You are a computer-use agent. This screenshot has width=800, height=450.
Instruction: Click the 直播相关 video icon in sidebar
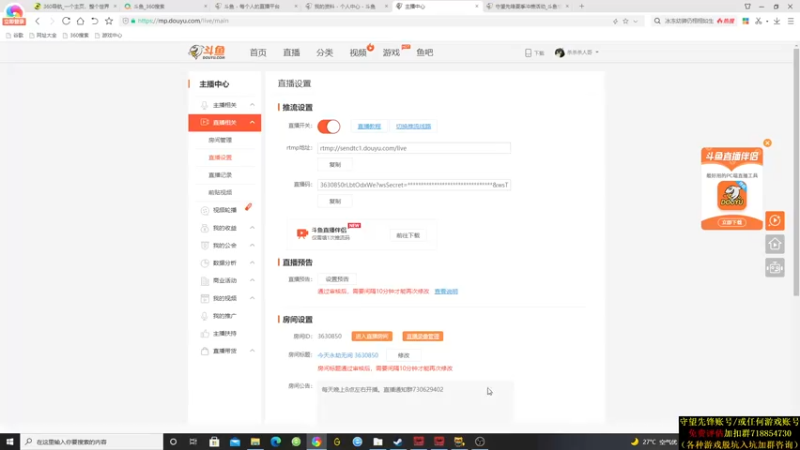click(205, 122)
